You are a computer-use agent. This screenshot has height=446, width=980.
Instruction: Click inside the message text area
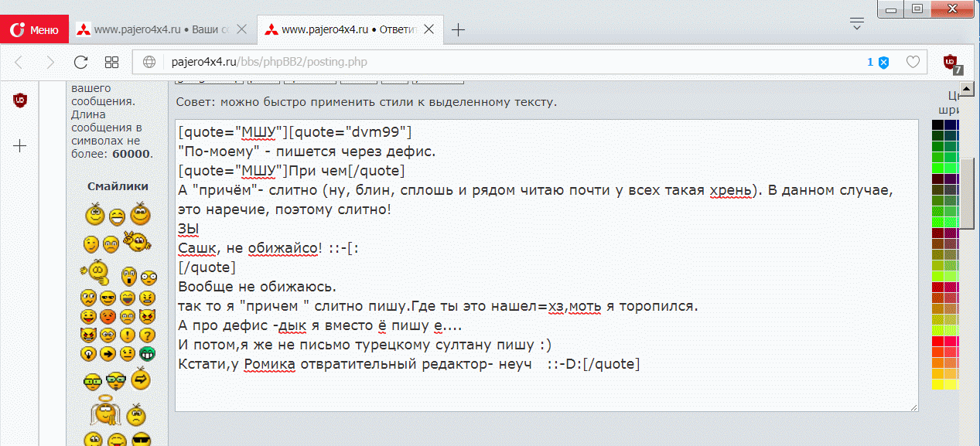tap(547, 265)
